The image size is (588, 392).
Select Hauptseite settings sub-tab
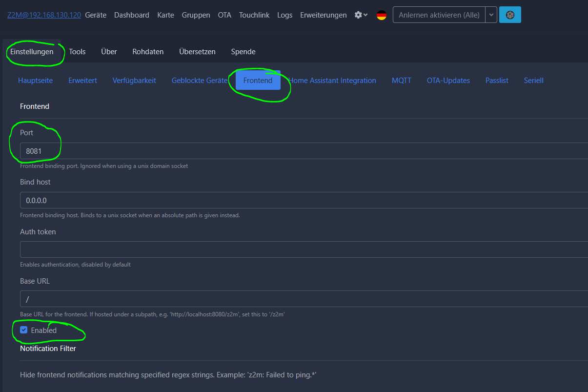[36, 81]
